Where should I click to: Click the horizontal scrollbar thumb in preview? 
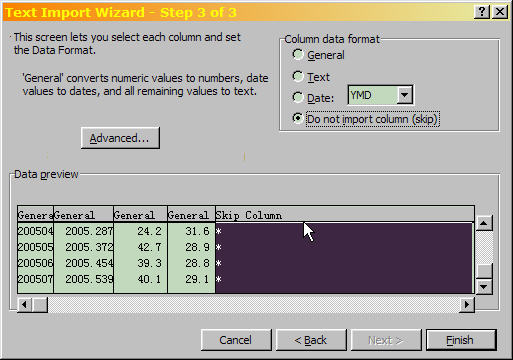40,304
